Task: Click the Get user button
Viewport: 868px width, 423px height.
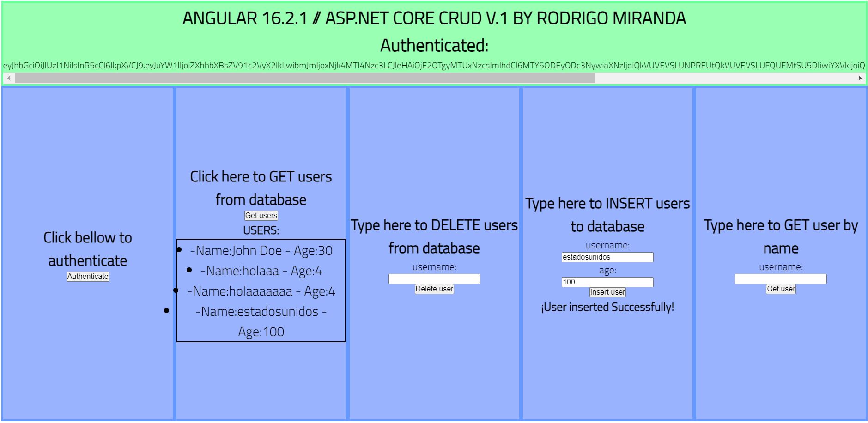Action: pos(781,289)
